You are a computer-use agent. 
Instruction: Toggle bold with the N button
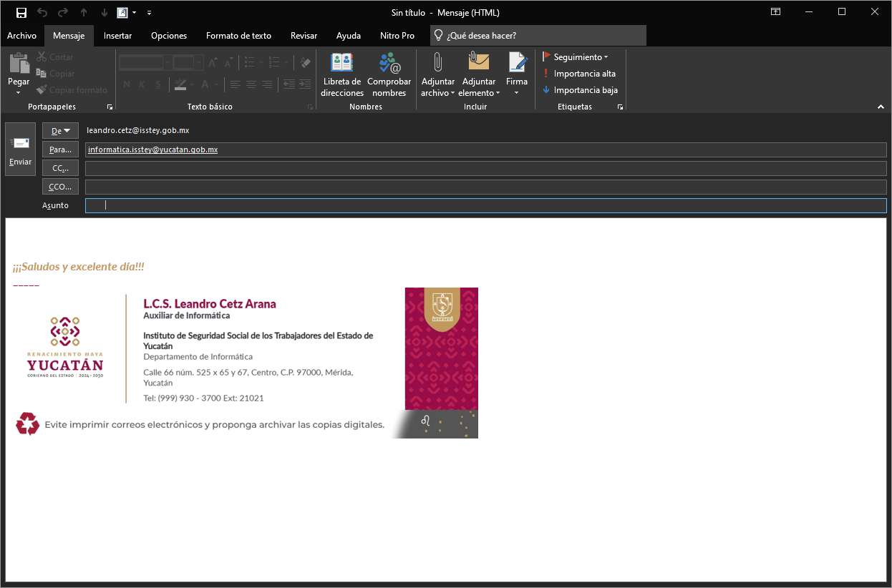pos(126,84)
